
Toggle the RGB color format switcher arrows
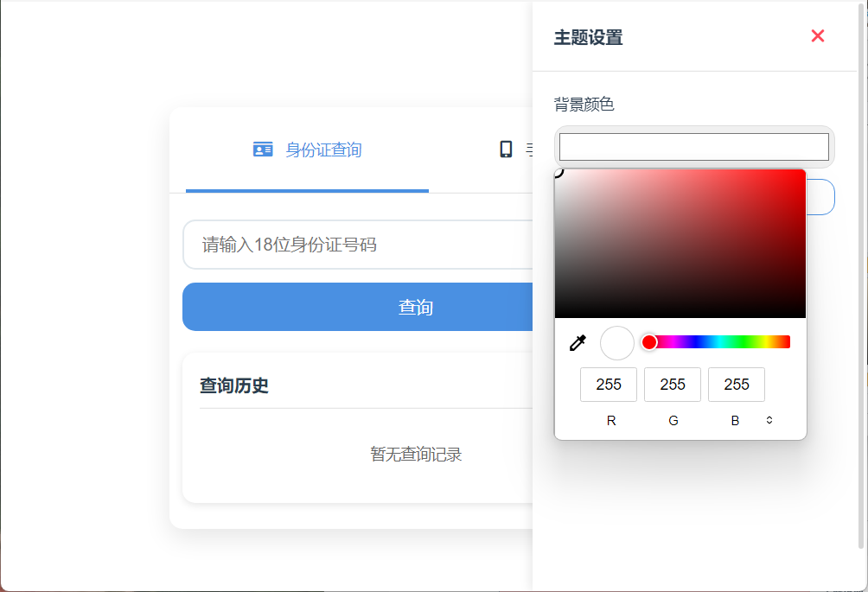tap(769, 421)
